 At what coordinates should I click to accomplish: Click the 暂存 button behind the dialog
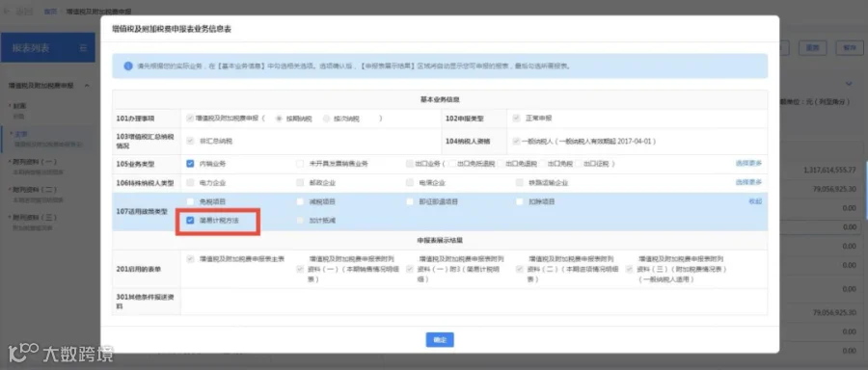pyautogui.click(x=849, y=48)
